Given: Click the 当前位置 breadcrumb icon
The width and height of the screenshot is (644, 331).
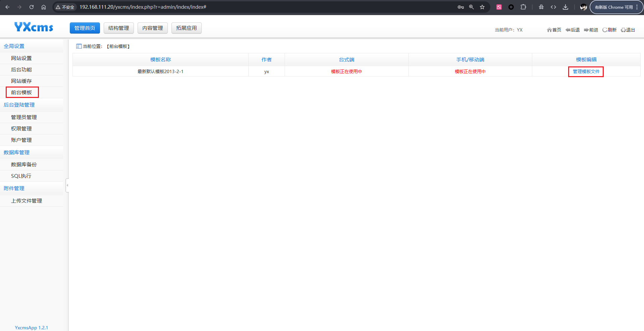Looking at the screenshot, I should click(79, 46).
